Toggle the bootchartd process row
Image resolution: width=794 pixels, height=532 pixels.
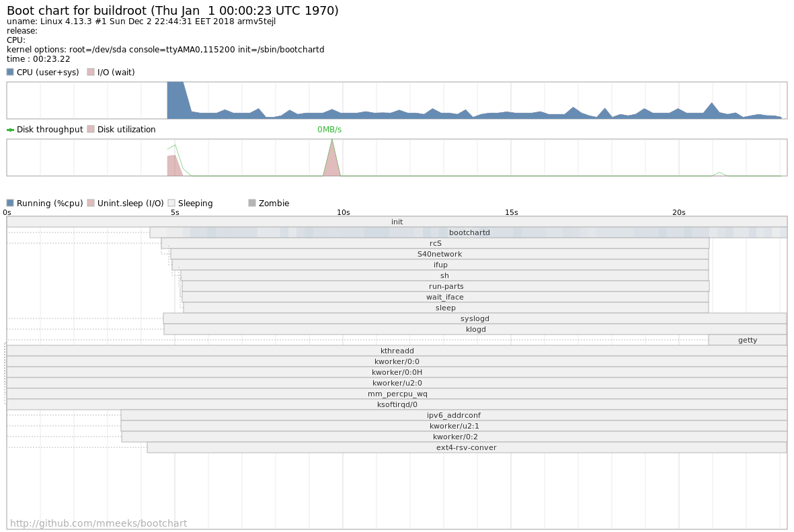(469, 232)
